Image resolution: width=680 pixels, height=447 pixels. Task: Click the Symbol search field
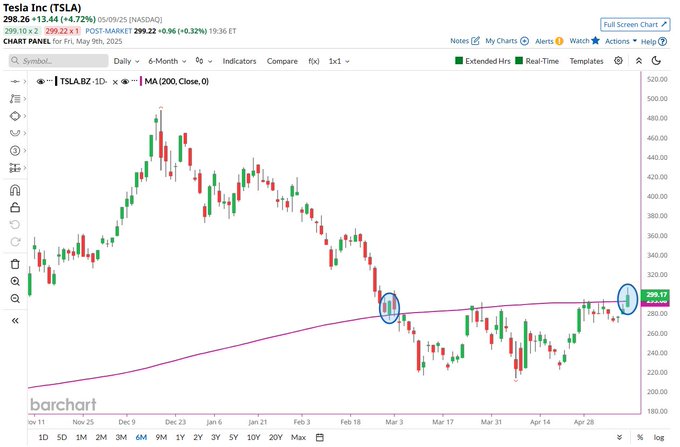[59, 61]
